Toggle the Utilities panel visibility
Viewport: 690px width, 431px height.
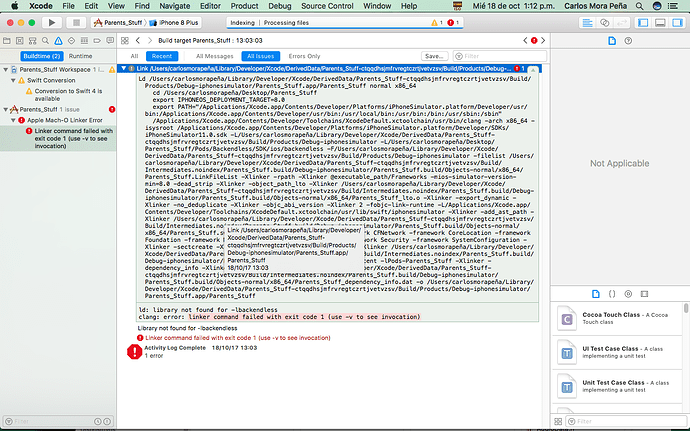coord(677,23)
